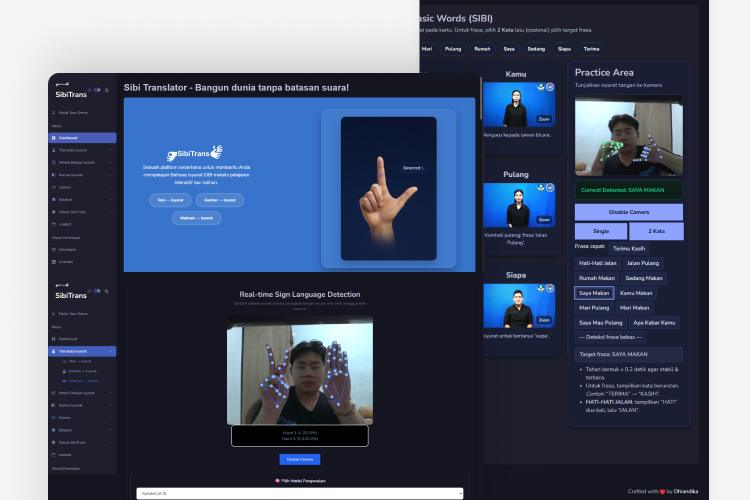The image size is (750, 500).
Task: Click moon icon beside upper SibiTrans logo
Action: [107, 90]
